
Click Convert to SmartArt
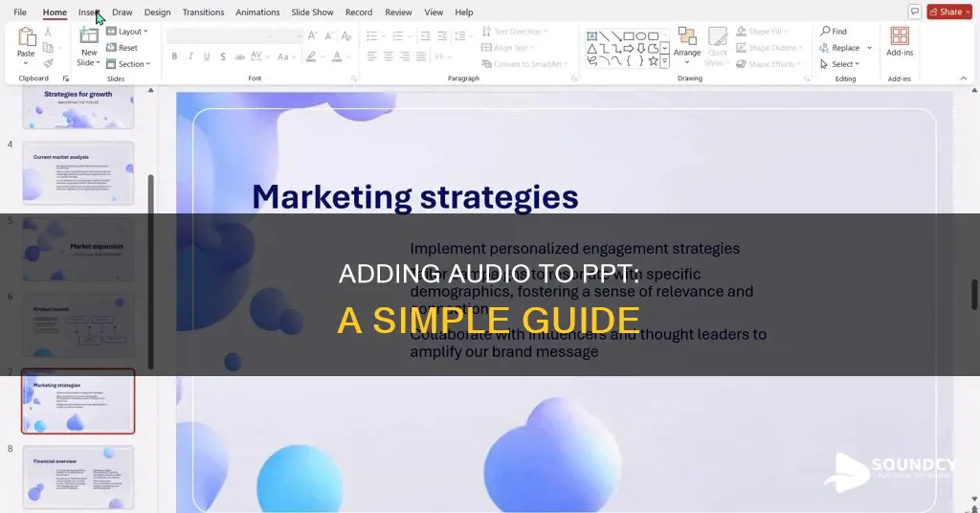point(524,64)
